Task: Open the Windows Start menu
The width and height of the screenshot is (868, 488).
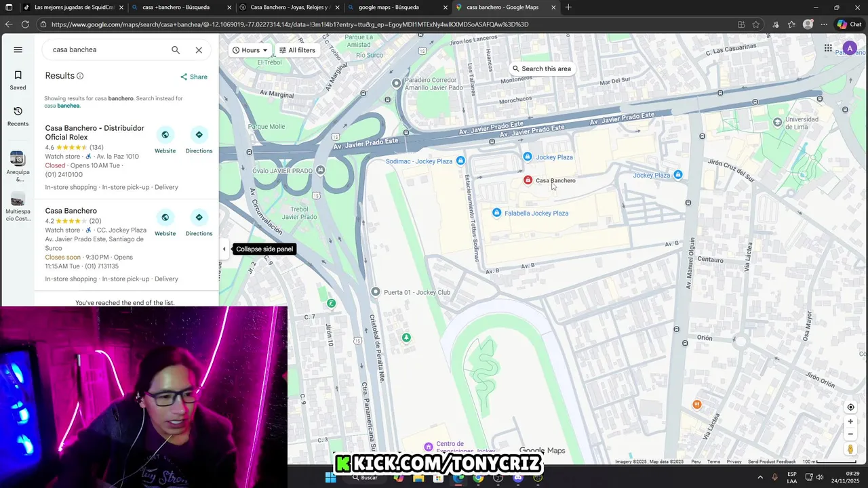Action: 330,478
